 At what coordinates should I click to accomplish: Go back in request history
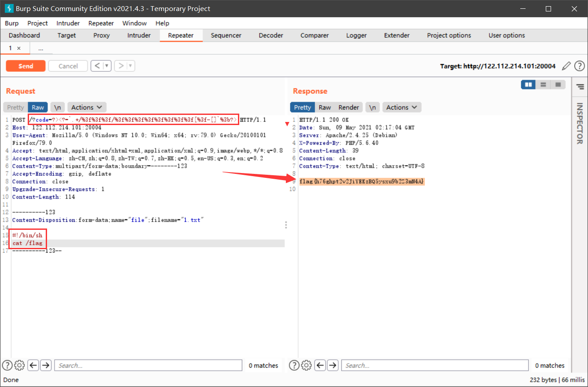pos(98,66)
